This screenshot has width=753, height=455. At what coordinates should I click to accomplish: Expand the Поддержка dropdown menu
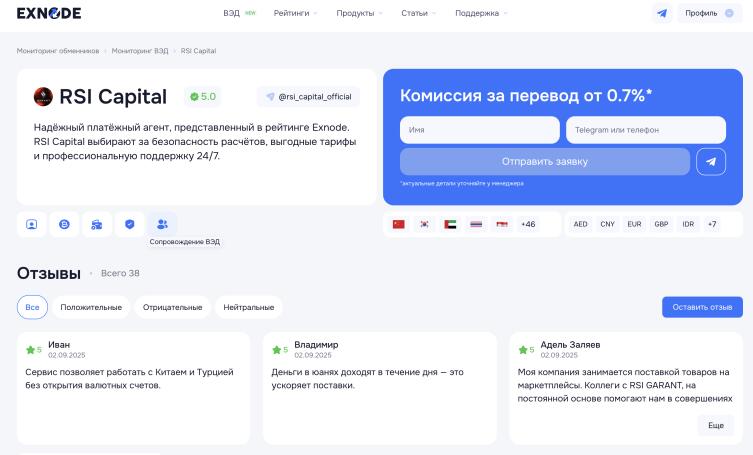[x=481, y=13]
